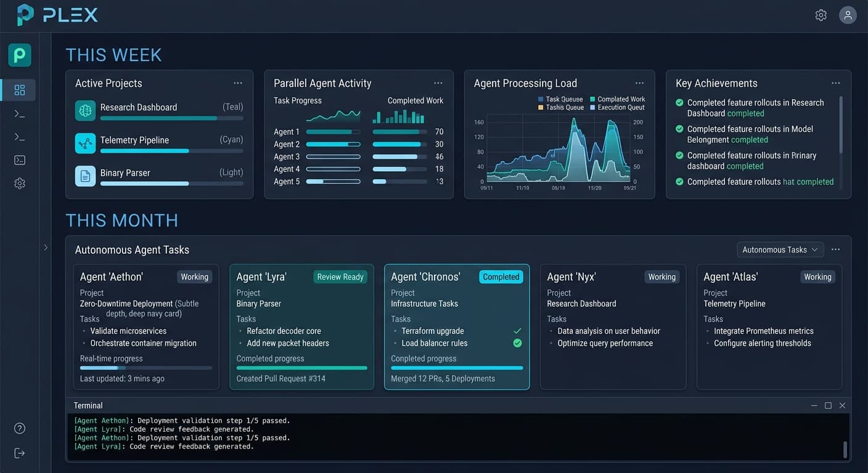Viewport: 868px width, 473px height.
Task: Click the Working badge on Agent 'Aethon'
Action: tap(195, 277)
